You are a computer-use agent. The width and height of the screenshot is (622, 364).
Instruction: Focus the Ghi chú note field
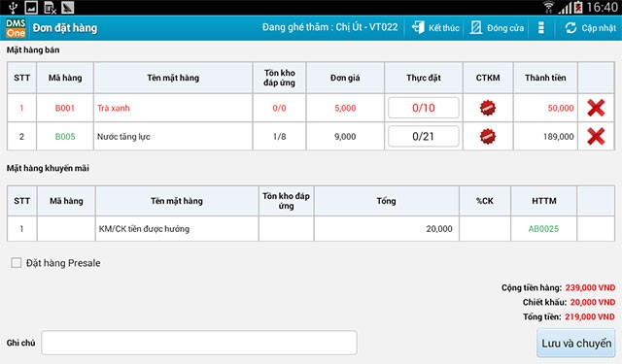coord(199,343)
